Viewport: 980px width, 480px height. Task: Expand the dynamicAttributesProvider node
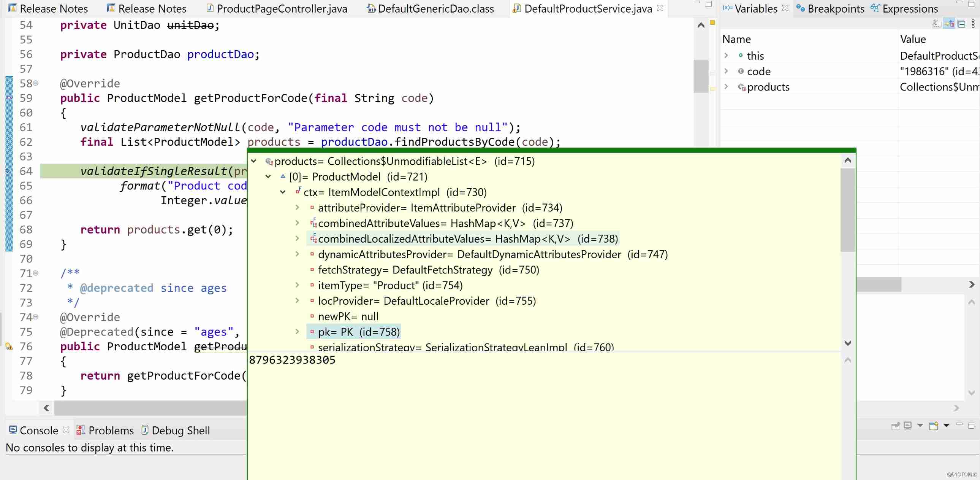pos(298,254)
